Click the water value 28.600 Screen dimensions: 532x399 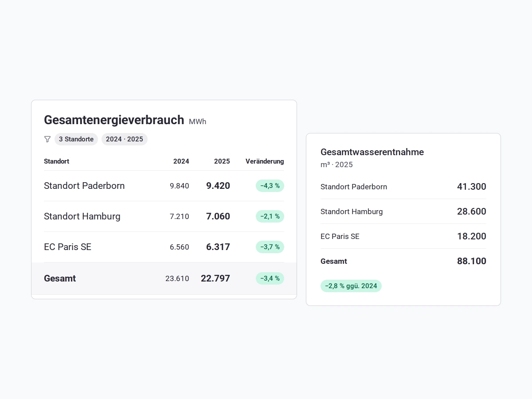(472, 211)
